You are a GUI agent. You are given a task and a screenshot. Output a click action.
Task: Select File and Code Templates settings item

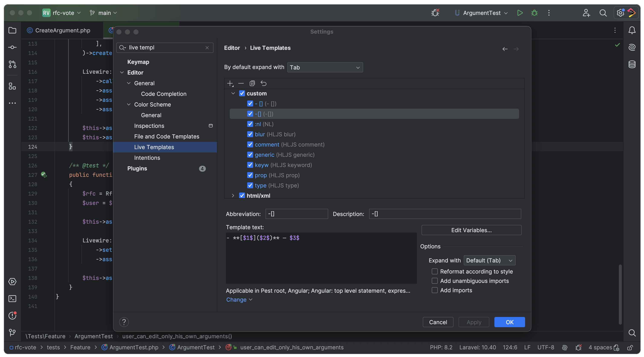166,136
